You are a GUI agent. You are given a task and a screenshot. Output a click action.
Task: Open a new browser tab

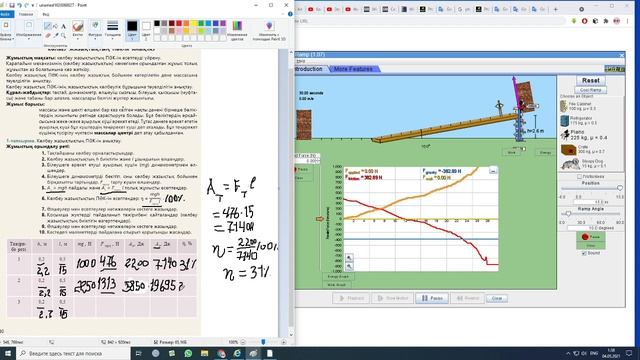[x=555, y=9]
